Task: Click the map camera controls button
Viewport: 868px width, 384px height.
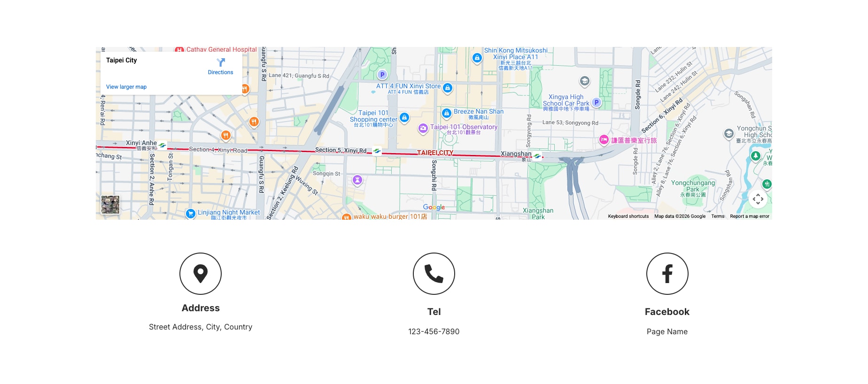Action: click(758, 199)
